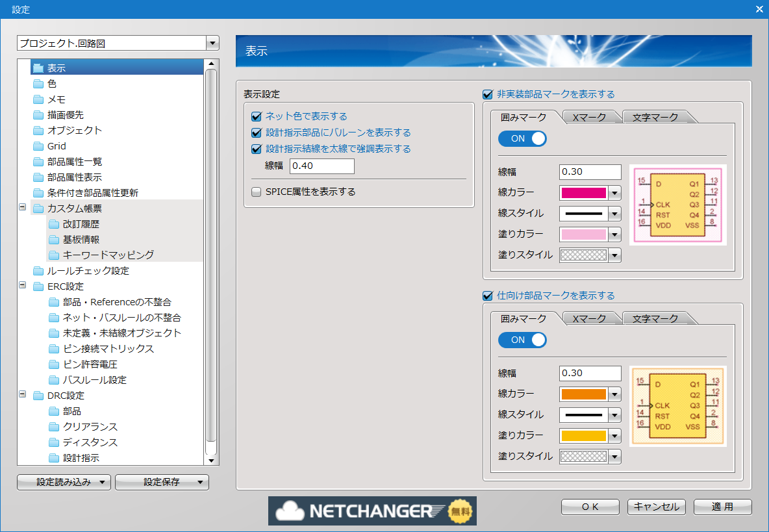Turn off the 非実装部品マーク ON switch

(522, 138)
